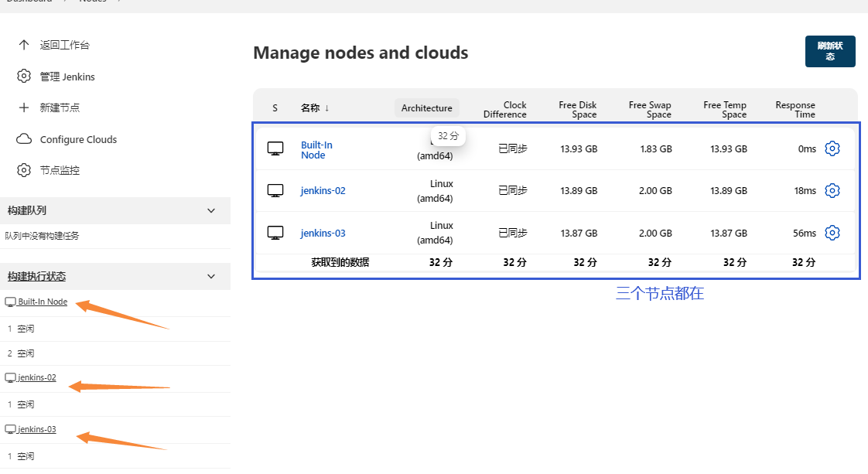Click the 构建执行状态 heading link

[x=36, y=276]
